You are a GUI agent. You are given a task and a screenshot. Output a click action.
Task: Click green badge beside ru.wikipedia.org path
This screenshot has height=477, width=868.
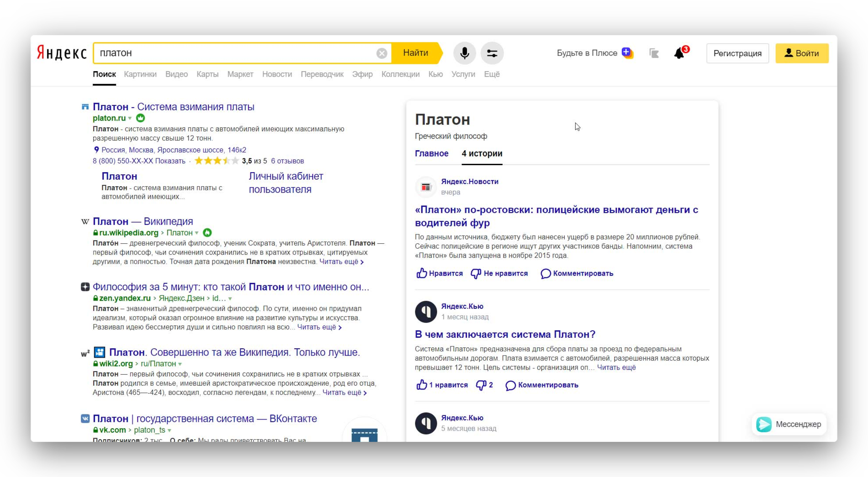(x=207, y=233)
